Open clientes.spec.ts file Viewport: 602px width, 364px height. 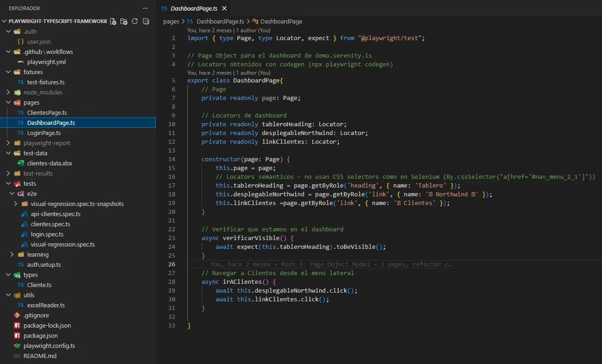pos(50,224)
